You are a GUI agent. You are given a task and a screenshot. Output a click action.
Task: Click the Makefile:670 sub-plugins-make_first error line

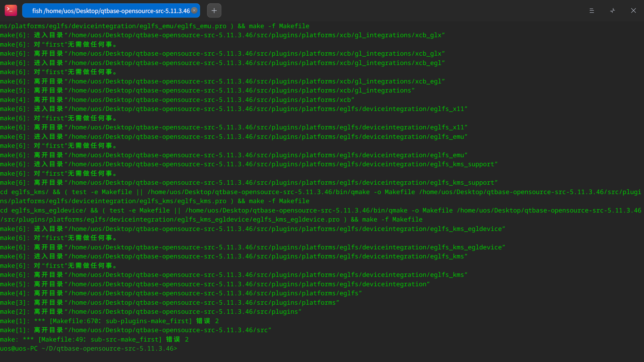(x=109, y=321)
